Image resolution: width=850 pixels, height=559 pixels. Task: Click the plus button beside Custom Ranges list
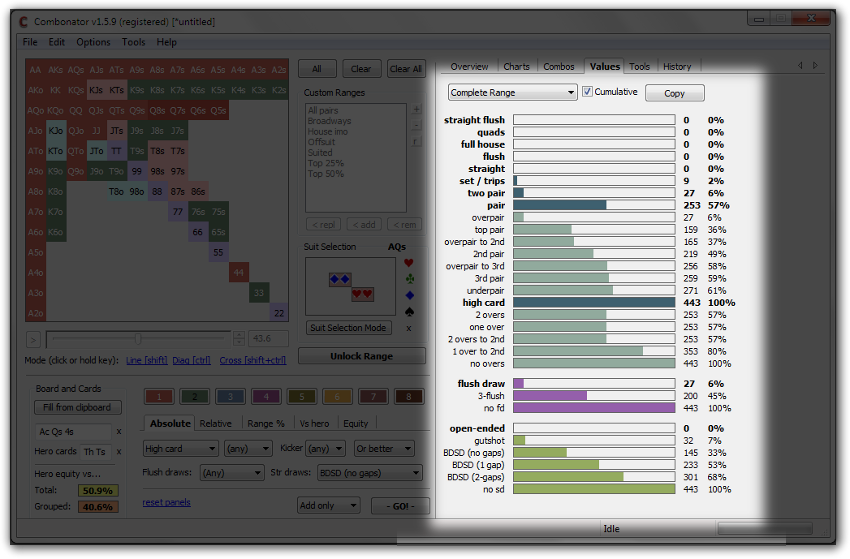click(x=417, y=110)
